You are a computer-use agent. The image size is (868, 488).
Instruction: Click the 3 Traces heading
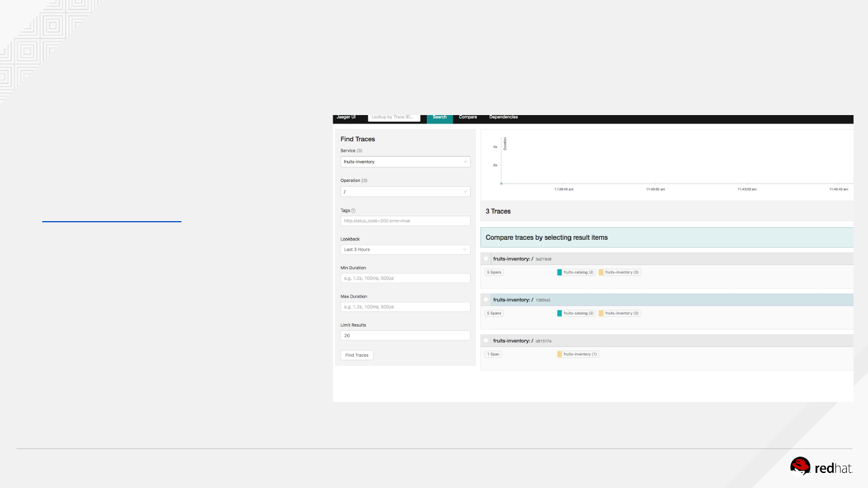tap(498, 211)
